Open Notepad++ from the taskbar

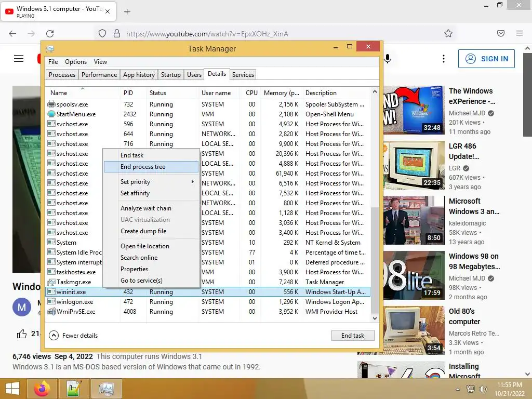point(74,389)
